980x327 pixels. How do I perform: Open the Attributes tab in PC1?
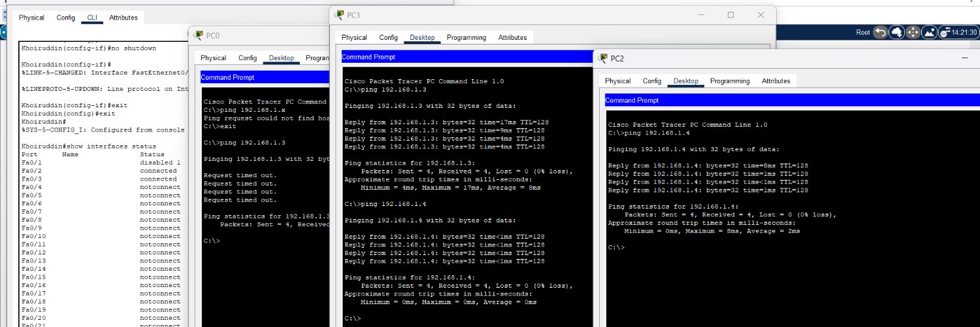[x=513, y=37]
